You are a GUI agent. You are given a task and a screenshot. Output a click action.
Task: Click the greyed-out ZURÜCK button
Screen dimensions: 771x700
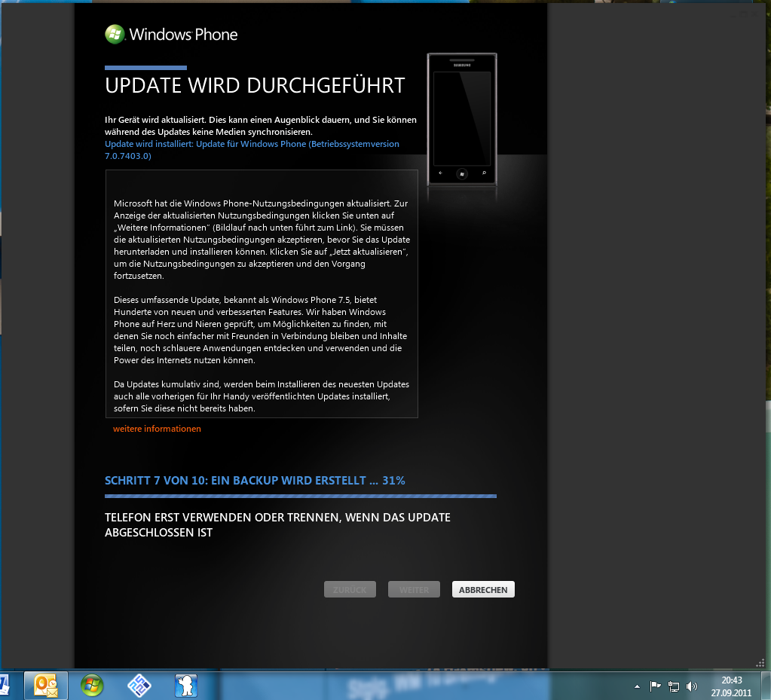coord(350,589)
